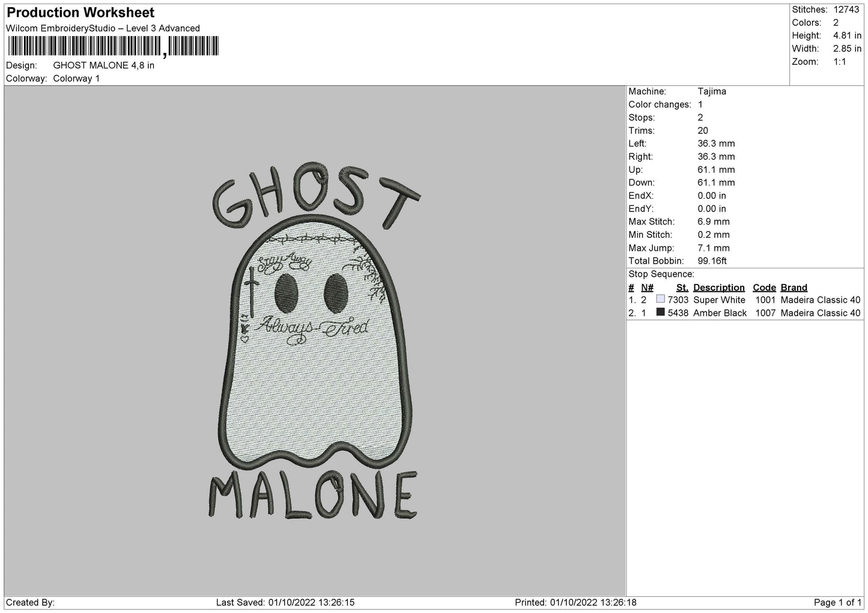
Task: Click the 'Right:' label
Action: pyautogui.click(x=640, y=157)
